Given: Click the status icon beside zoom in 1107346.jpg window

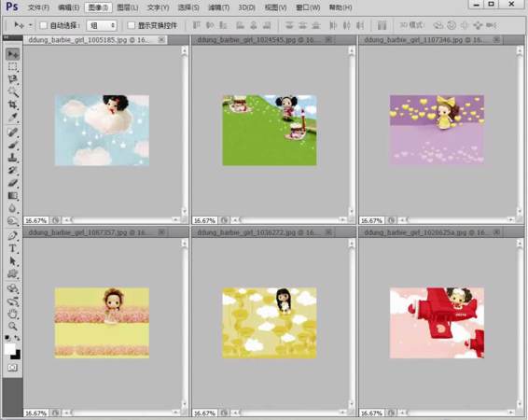Looking at the screenshot, I should pos(391,220).
